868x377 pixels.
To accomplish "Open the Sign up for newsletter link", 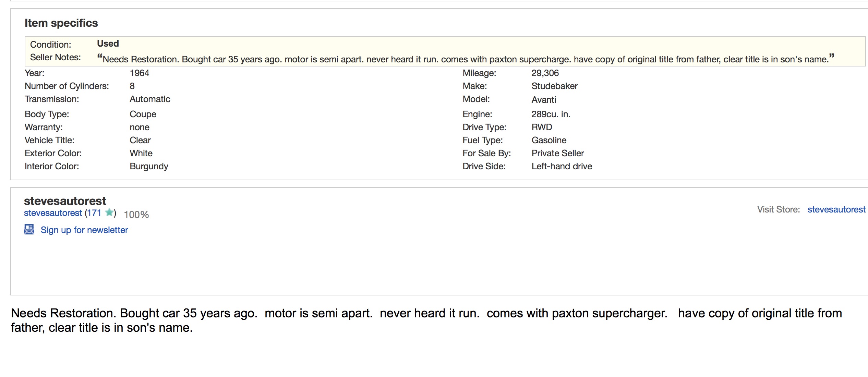I will click(84, 230).
